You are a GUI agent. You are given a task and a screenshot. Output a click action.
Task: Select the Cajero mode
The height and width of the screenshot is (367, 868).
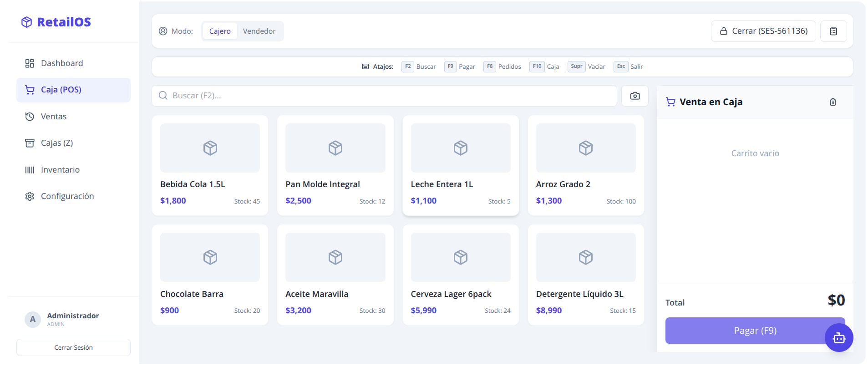[220, 31]
